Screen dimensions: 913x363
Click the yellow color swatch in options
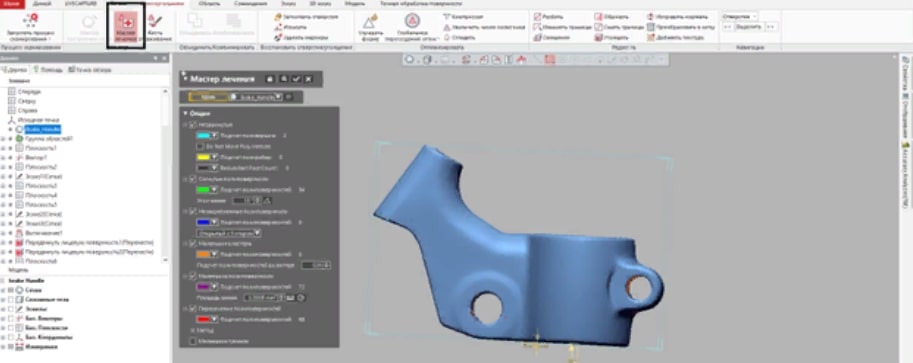(203, 157)
